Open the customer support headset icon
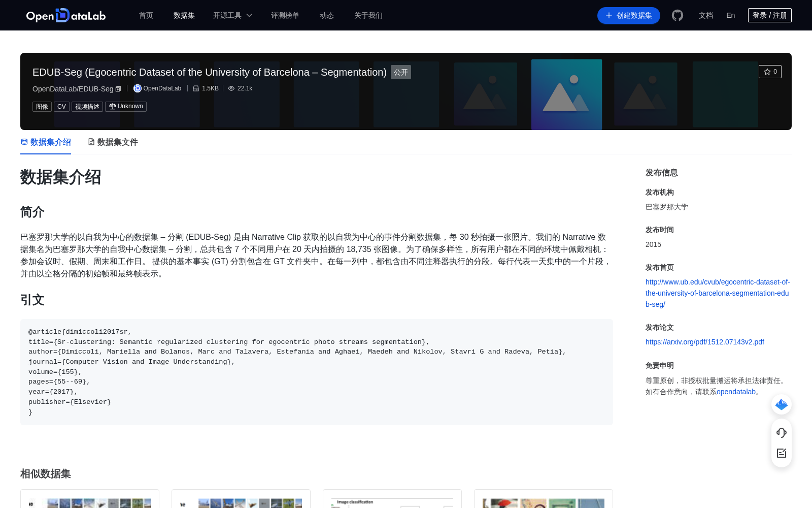812x508 pixels. click(782, 433)
